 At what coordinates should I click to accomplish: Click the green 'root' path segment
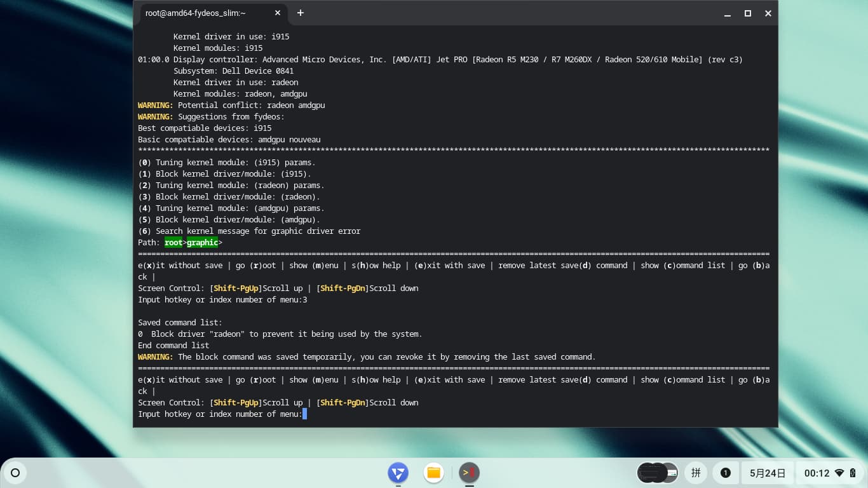click(173, 243)
